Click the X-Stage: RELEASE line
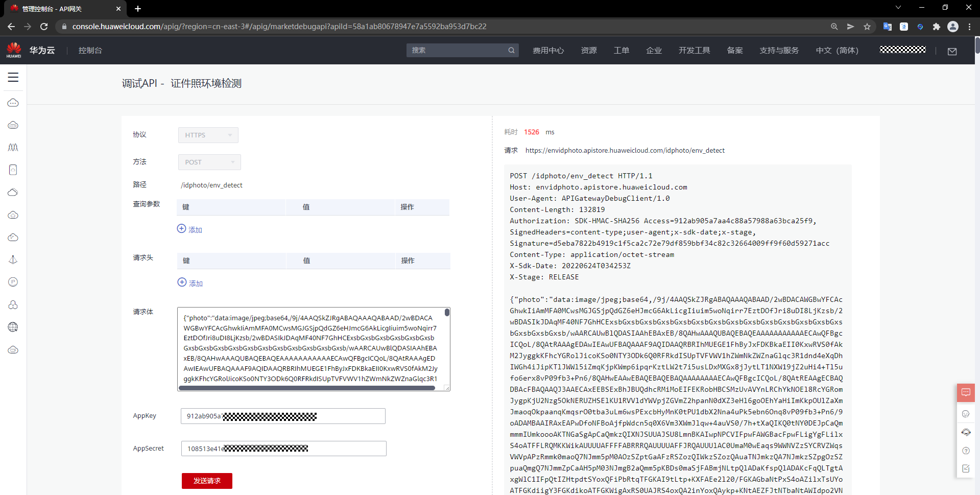 coord(544,277)
